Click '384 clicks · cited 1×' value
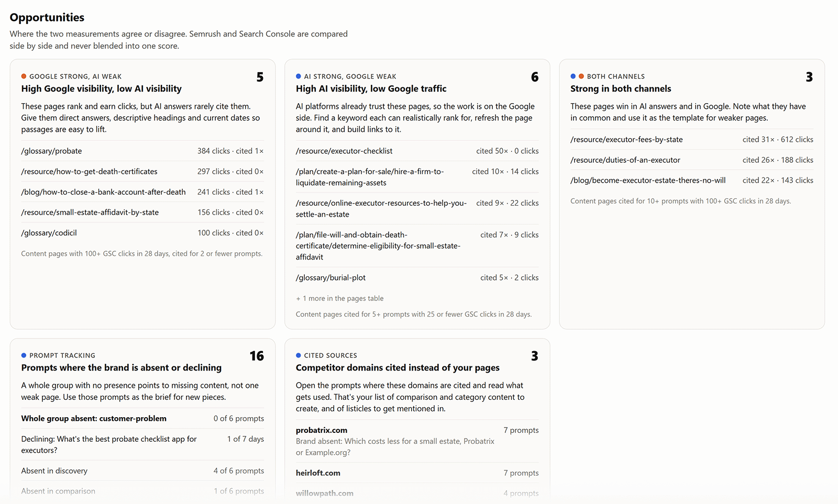Screen dimensions: 838x504 230,151
